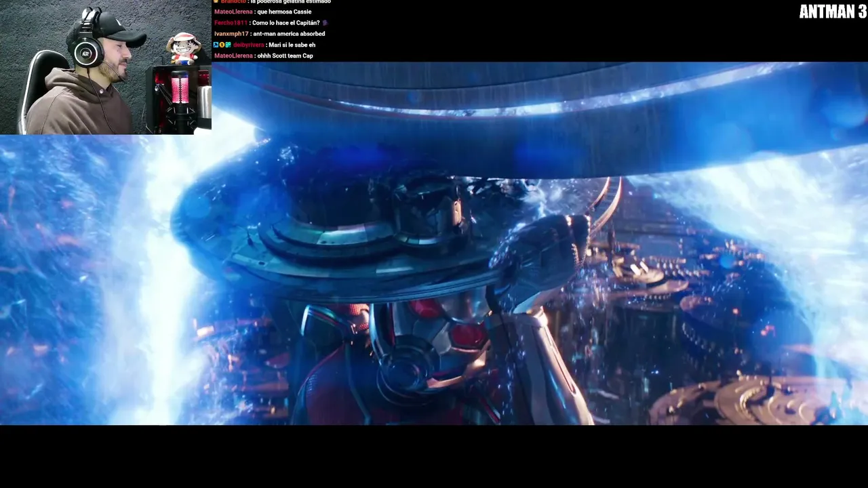Open Fercho1811's profile from the chat

coord(231,23)
